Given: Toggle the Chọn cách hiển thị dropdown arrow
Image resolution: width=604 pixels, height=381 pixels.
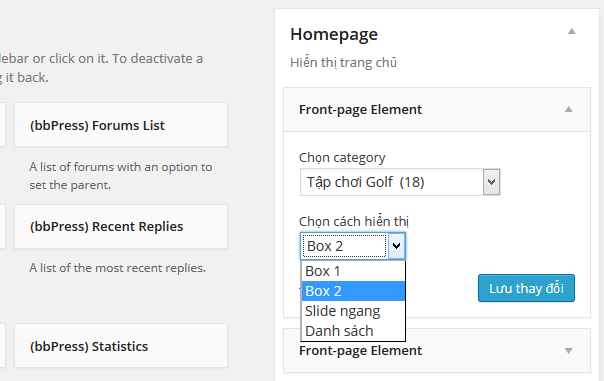Looking at the screenshot, I should coord(396,246).
